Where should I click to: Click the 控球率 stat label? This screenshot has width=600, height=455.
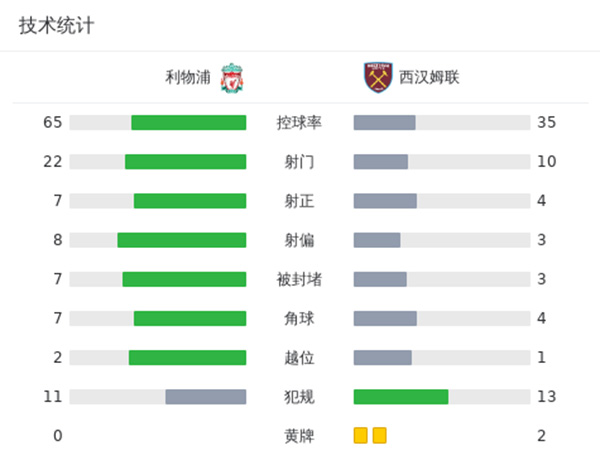[299, 123]
